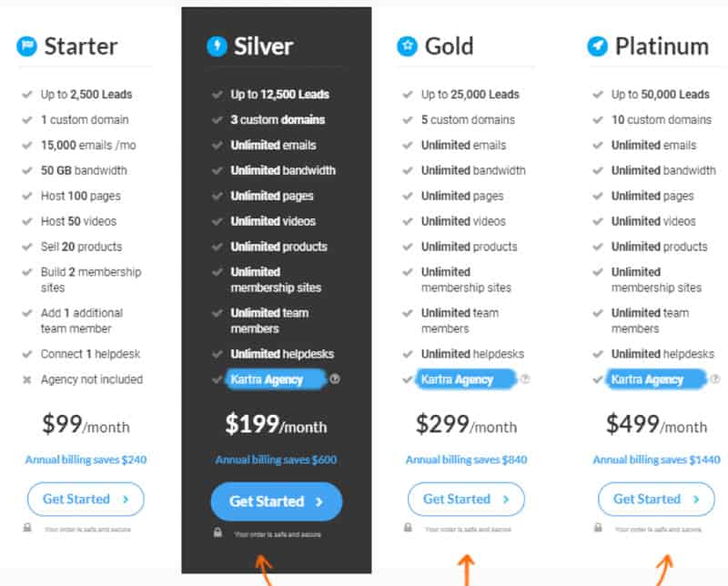Screen dimensions: 728x586
Task: Click the lock icon under Silver Get Started
Action: click(218, 533)
